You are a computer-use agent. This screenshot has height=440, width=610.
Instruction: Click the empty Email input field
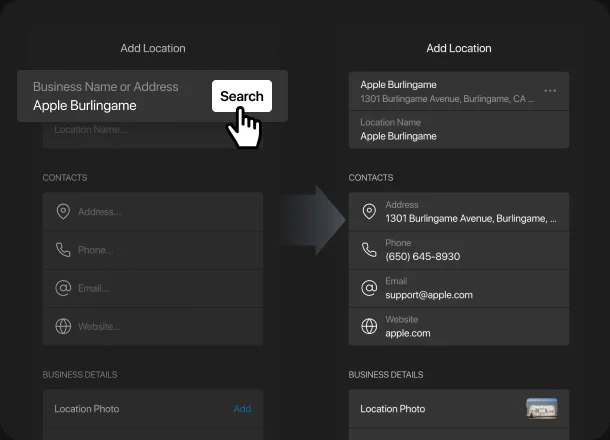(x=160, y=288)
